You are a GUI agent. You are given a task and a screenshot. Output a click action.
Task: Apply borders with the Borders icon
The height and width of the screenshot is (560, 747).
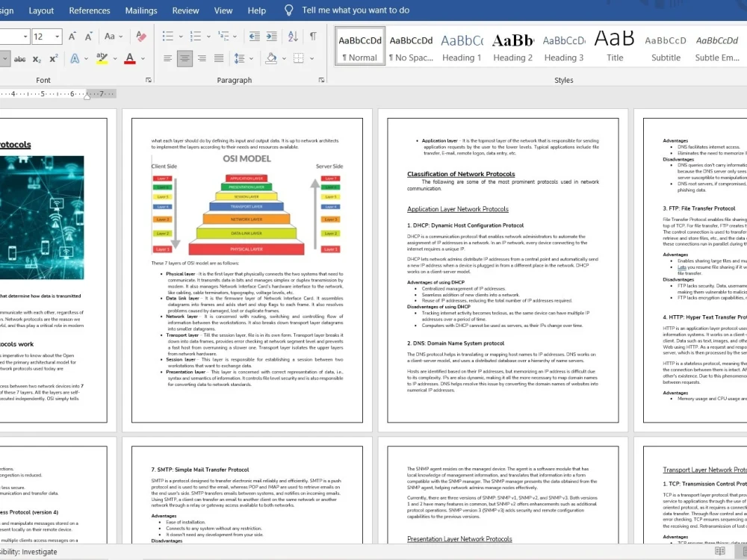tap(299, 58)
